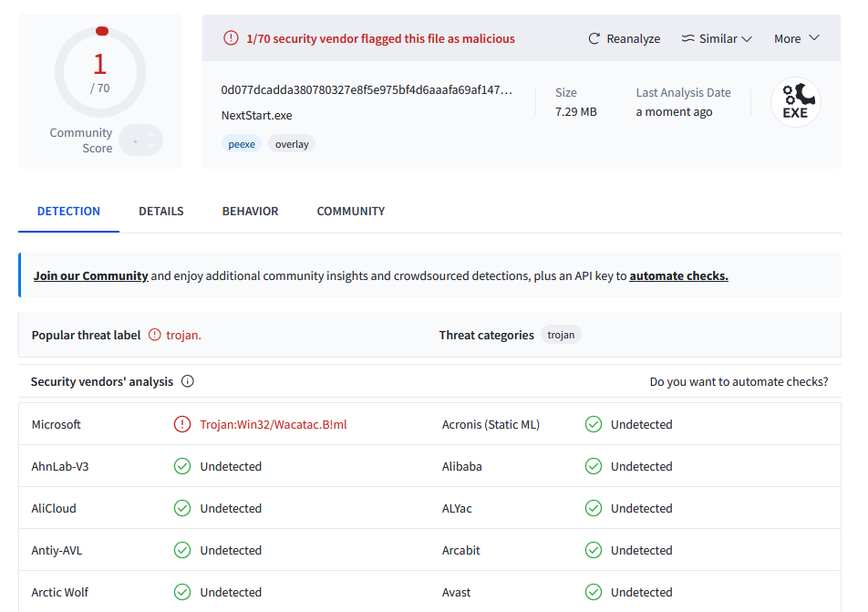Viewport: 868px width, 612px height.
Task: Click the file hash starting with 0d077dcadda
Action: 367,89
